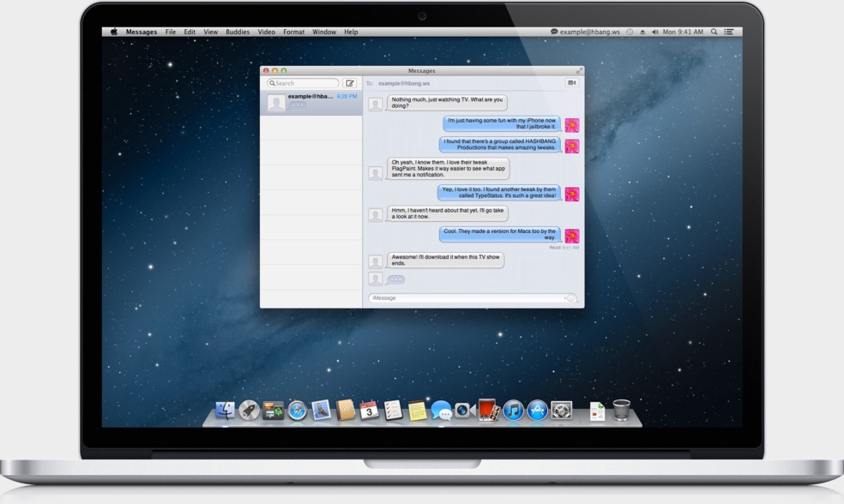The height and width of the screenshot is (504, 844).
Task: Click message 'Hmm, I haven't heard about that'
Action: pyautogui.click(x=447, y=213)
